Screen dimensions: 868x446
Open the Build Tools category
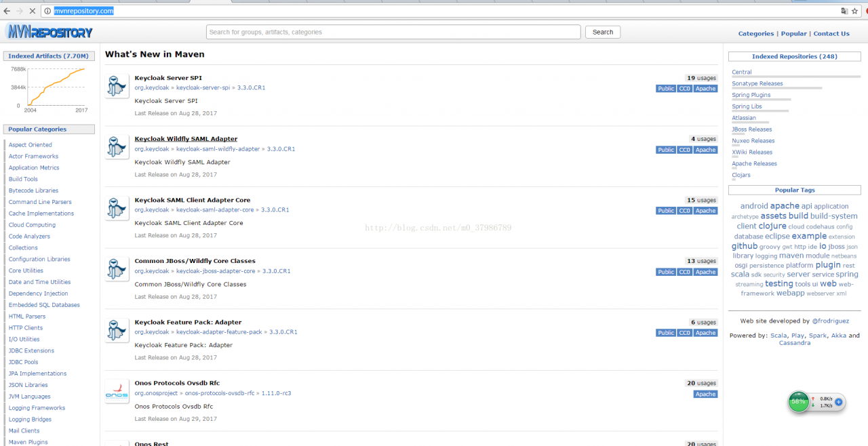tap(23, 179)
